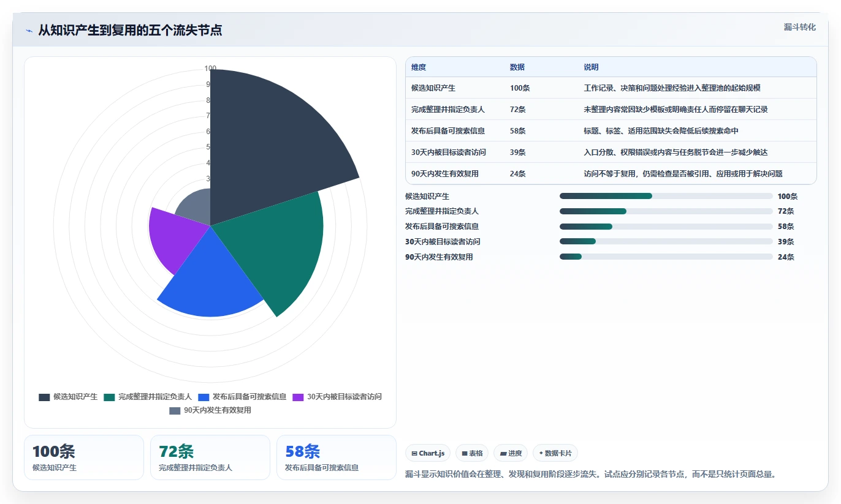Viewport: 841px width, 504px height.
Task: Click table row label 30天内被目标读者访问
Action: point(449,152)
